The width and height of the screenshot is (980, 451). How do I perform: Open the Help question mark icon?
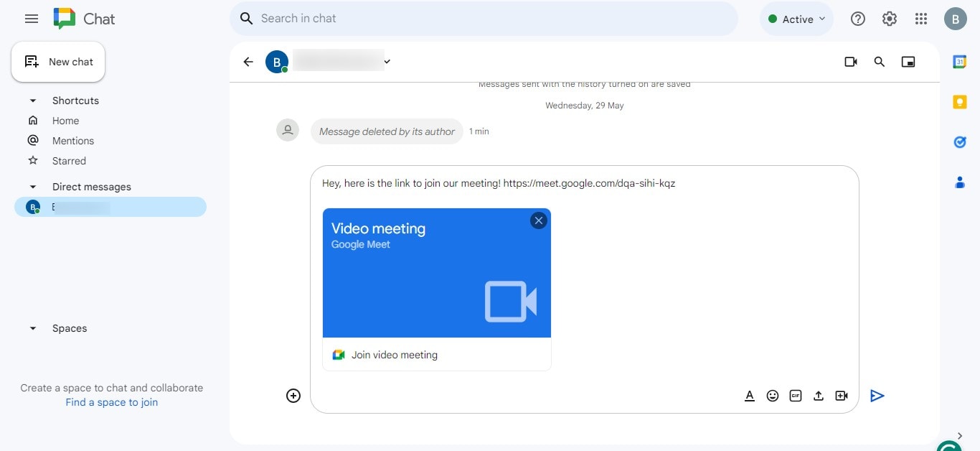[x=858, y=19]
